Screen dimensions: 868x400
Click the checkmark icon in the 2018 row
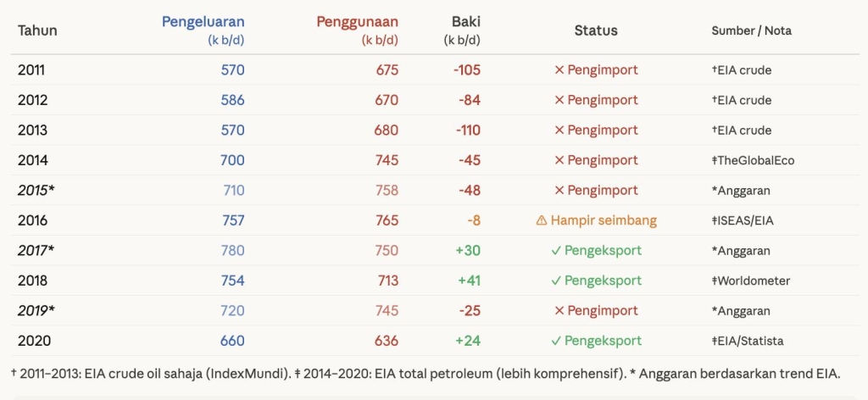tap(556, 281)
